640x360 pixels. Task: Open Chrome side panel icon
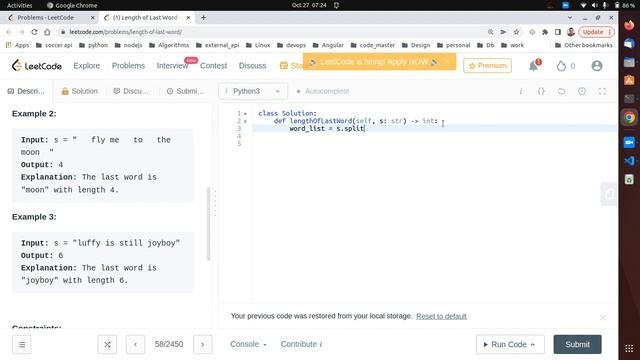558,32
